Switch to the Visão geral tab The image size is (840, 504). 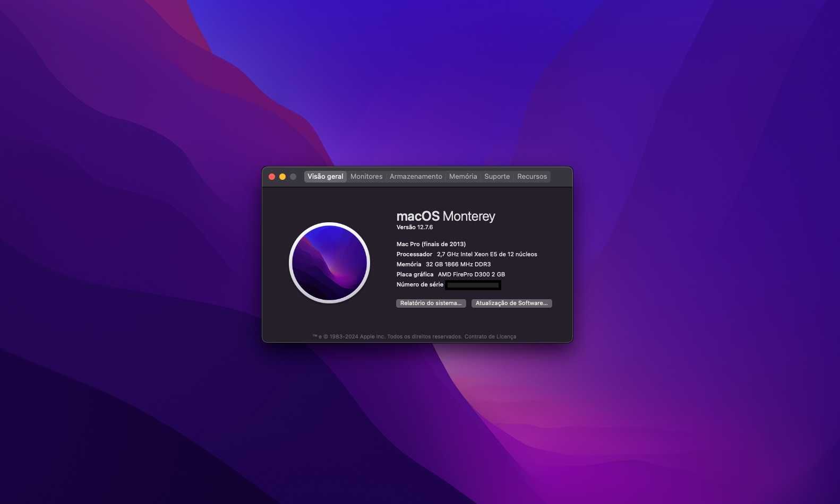[x=325, y=177]
